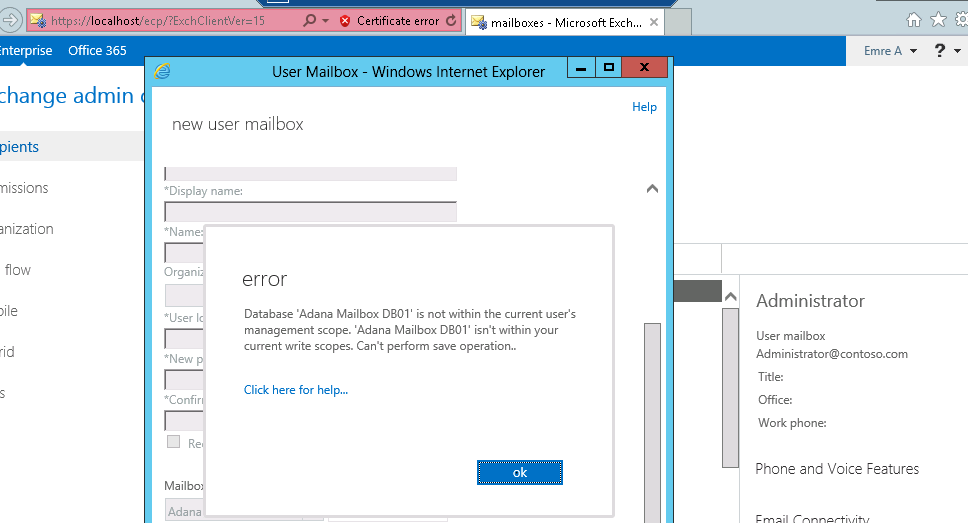
Task: Open Favorites star icon
Action: (938, 20)
